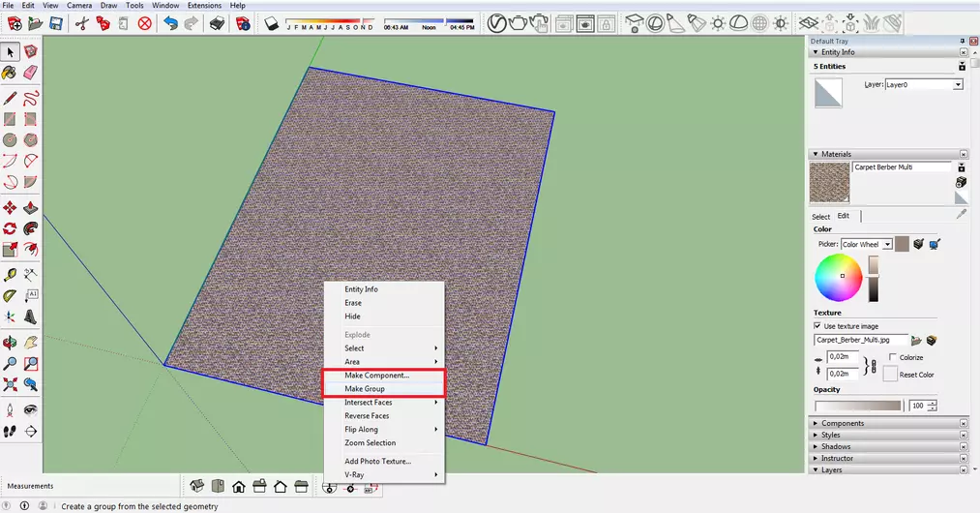Click the Print icon
The image size is (980, 513).
[217, 24]
